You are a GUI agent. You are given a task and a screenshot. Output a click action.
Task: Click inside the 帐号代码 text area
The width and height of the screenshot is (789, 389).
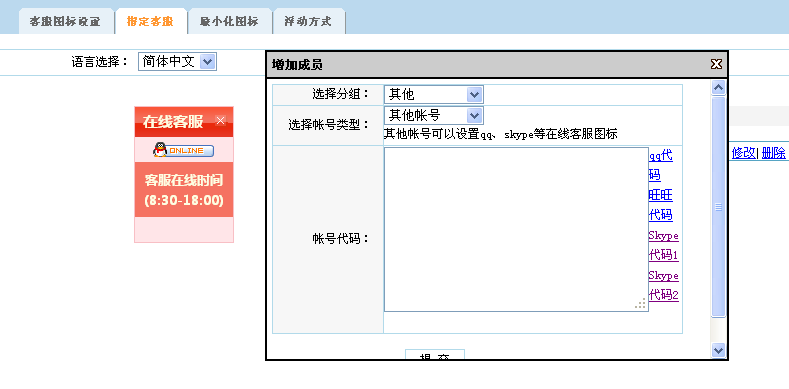[516, 229]
